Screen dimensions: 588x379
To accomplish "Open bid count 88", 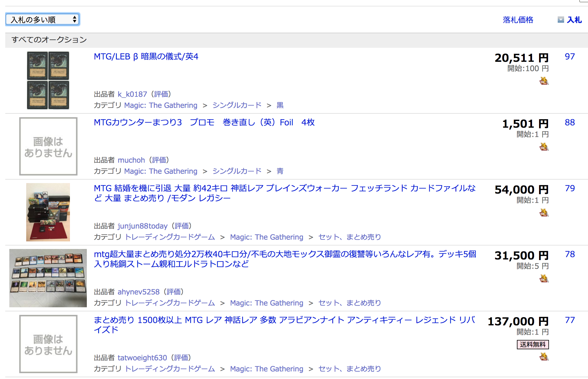I will 570,122.
